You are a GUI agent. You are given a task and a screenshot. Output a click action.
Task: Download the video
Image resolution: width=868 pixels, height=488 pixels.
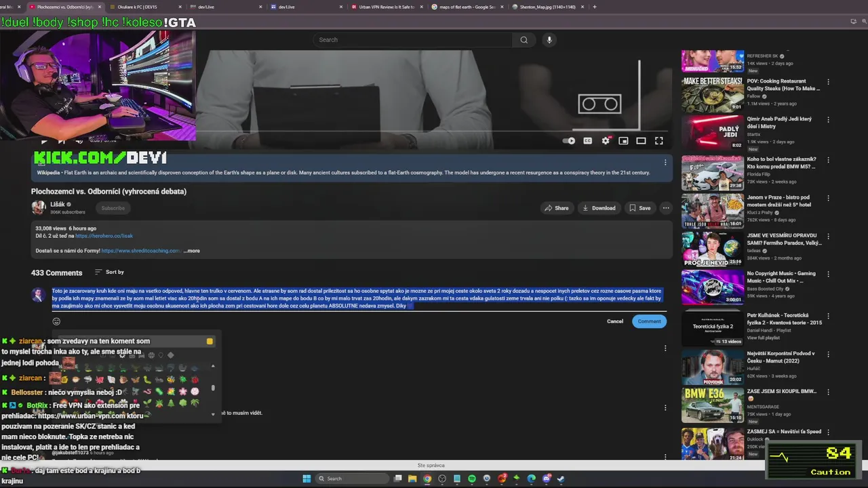click(x=599, y=208)
